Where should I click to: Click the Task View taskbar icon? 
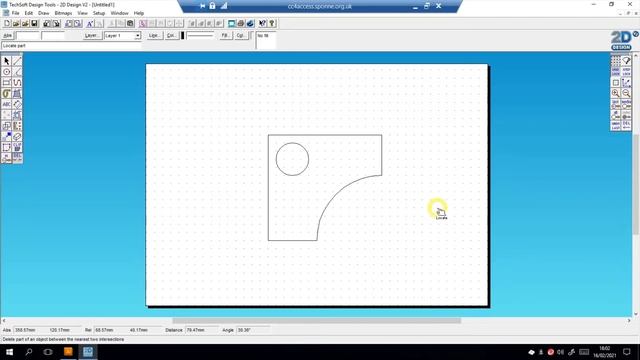48,352
